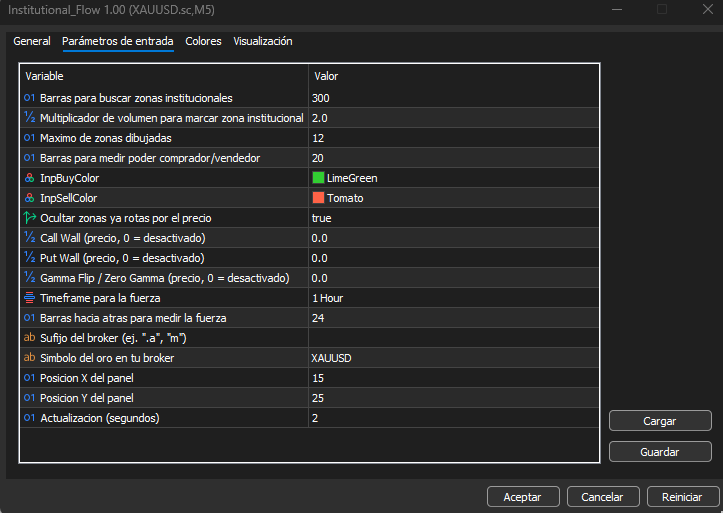Viewport: 723px width, 513px height.
Task: Click the fraction icon next to Call Wall
Action: [30, 237]
